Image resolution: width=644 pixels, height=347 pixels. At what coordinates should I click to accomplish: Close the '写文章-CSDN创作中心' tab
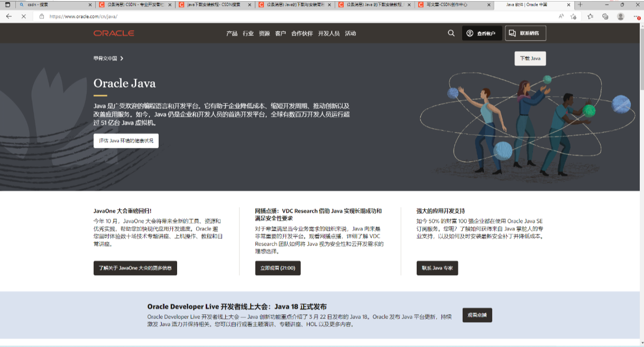tap(489, 5)
